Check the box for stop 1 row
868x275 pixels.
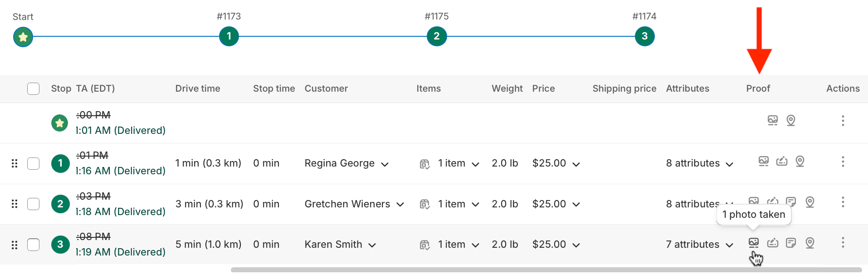tap(33, 163)
